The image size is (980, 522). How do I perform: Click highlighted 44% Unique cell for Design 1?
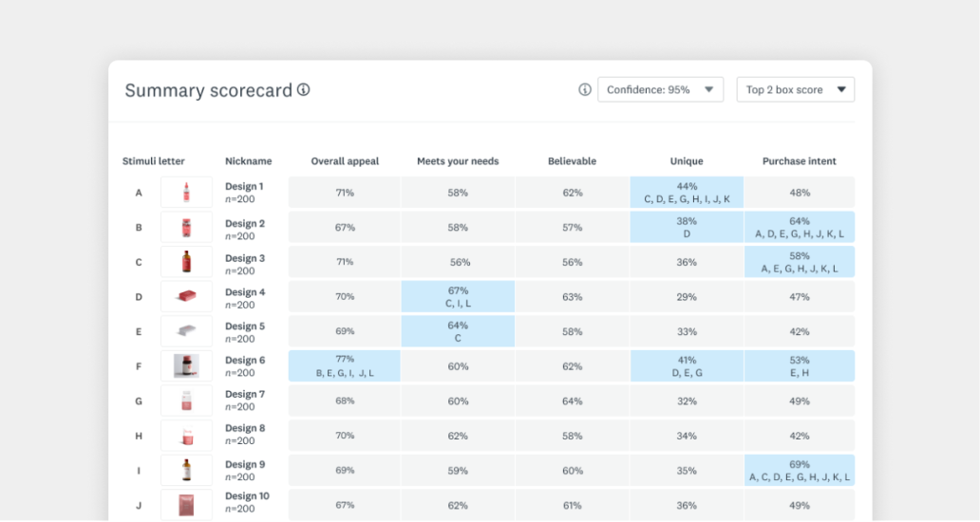[x=687, y=193]
